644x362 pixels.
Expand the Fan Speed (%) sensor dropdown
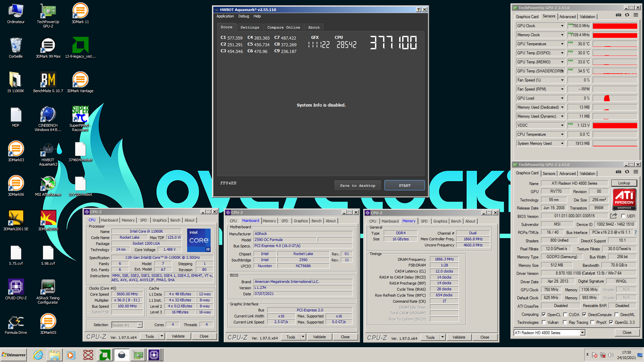tap(562, 80)
